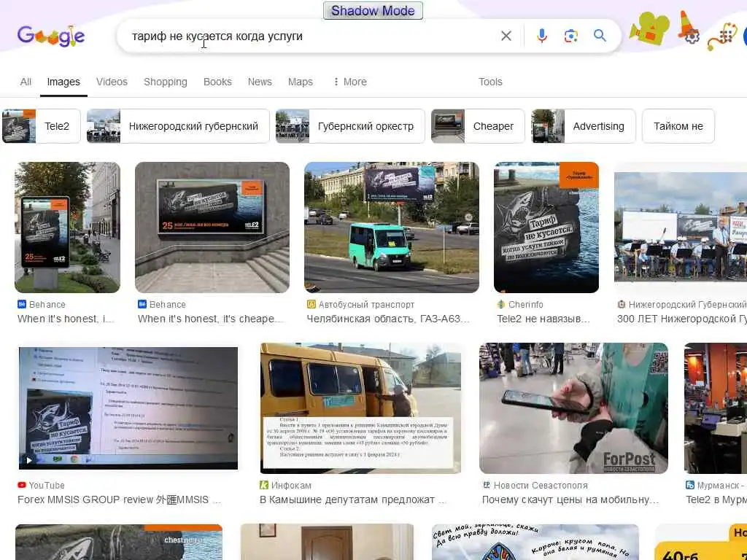
Task: Click the Инфокам source favicon
Action: point(264,485)
